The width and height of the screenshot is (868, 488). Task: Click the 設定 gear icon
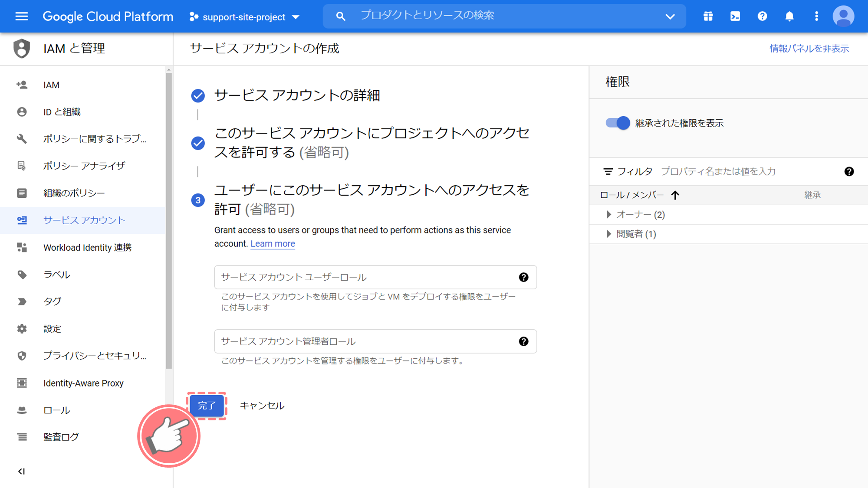pyautogui.click(x=22, y=329)
